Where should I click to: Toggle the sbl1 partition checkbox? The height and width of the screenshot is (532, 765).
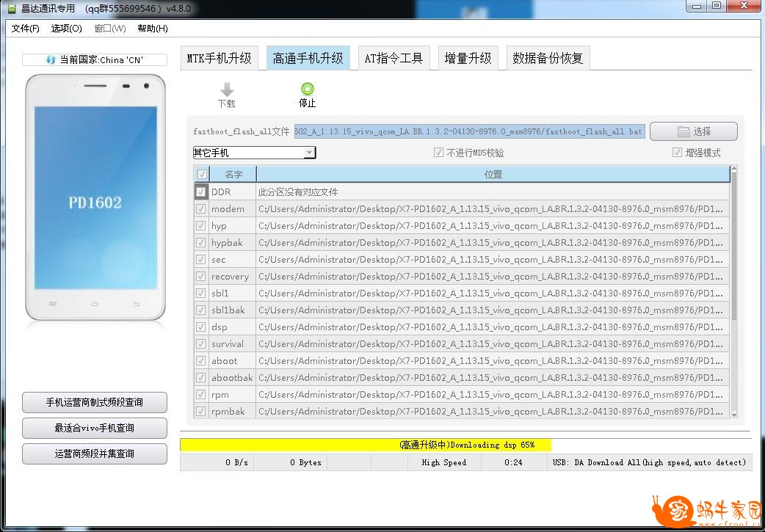(200, 293)
